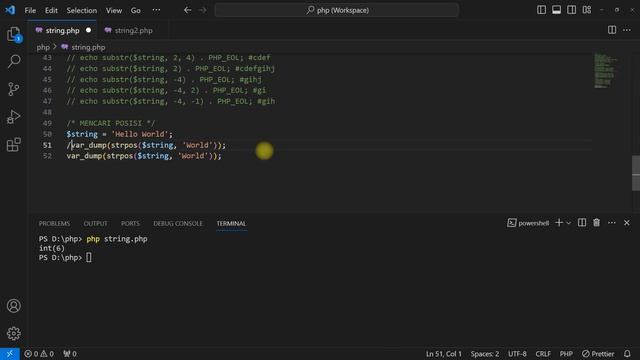Viewport: 640px width, 360px height.
Task: Open the Customize Layout icon
Action: pyautogui.click(x=587, y=10)
